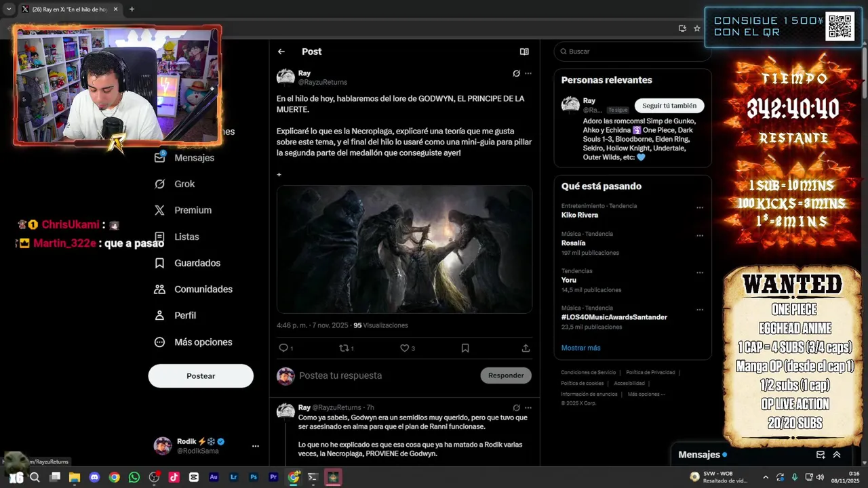The image size is (868, 488).
Task: Compose new message icon in Mensajes bar
Action: [821, 455]
